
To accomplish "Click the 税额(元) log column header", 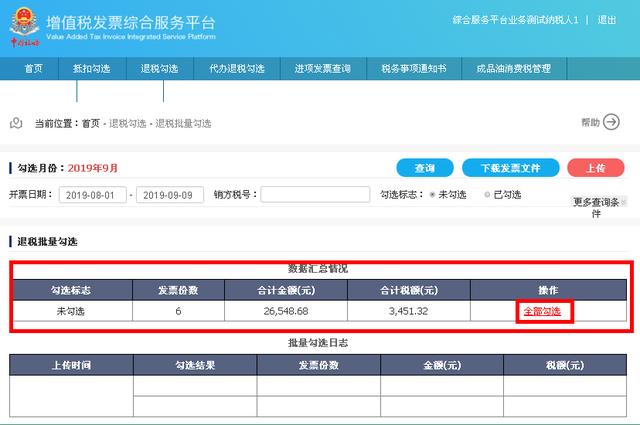I will [x=565, y=365].
